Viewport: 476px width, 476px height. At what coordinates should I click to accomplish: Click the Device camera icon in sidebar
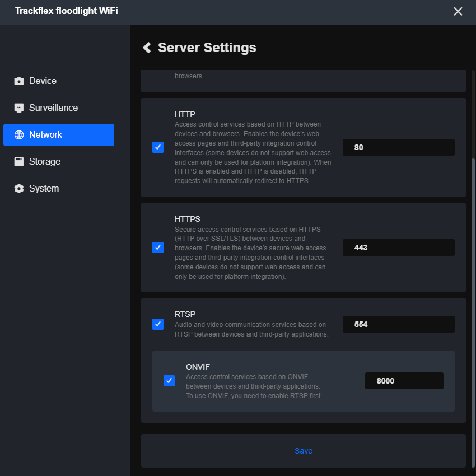[19, 81]
